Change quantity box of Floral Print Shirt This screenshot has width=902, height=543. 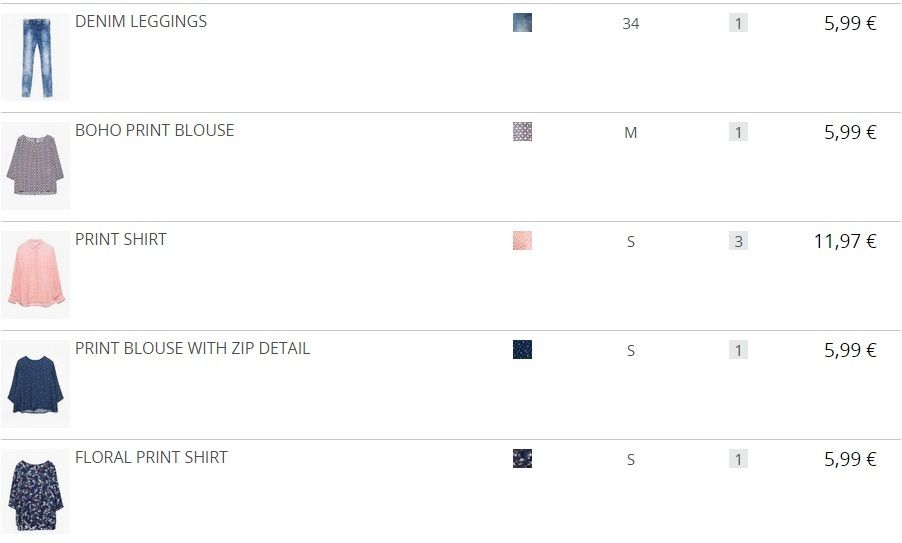click(738, 459)
